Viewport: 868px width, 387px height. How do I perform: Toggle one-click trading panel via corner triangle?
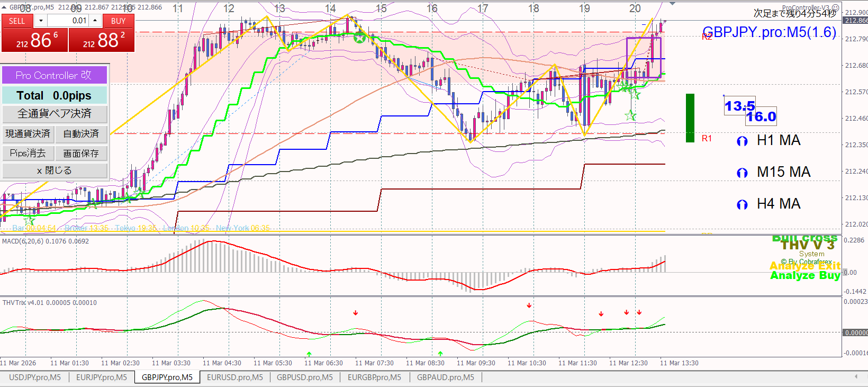click(4, 7)
